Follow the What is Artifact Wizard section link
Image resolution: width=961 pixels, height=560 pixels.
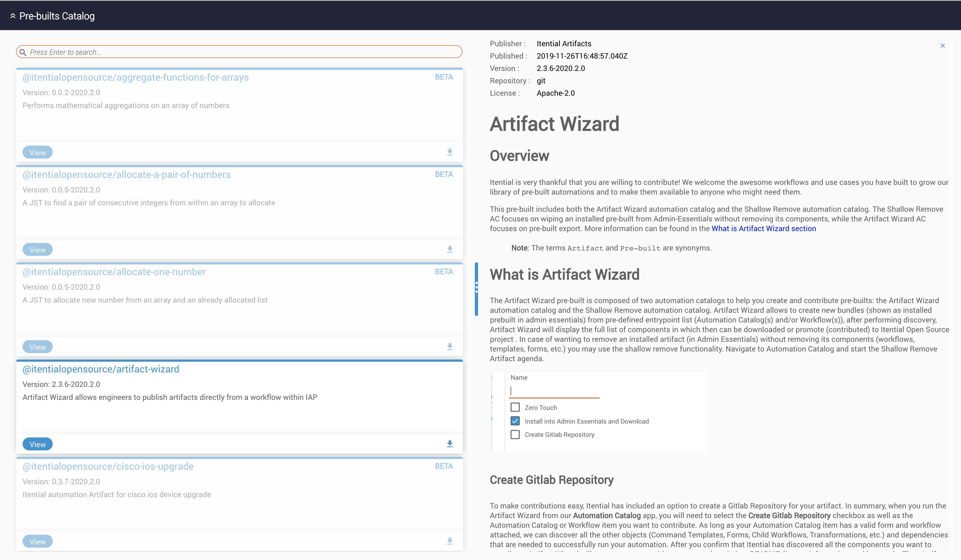click(x=763, y=228)
